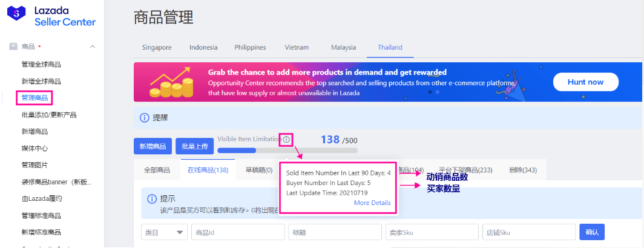Click the info icon beside 提醒
This screenshot has width=644, height=248.
click(x=144, y=118)
